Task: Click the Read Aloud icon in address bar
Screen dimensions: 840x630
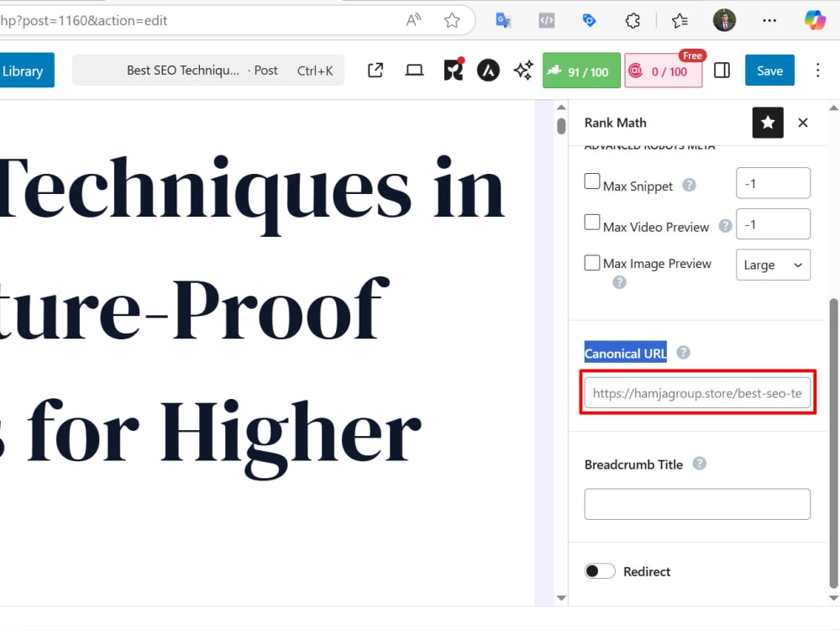Action: (413, 20)
